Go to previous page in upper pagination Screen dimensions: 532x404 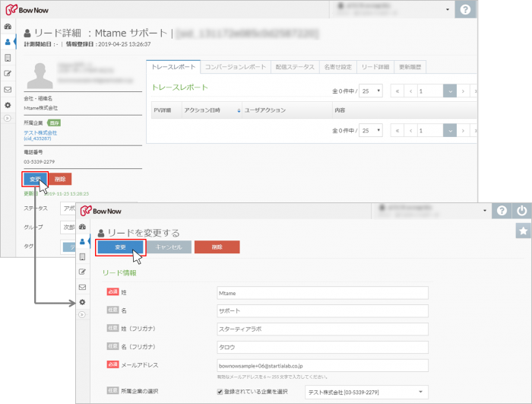pyautogui.click(x=411, y=91)
